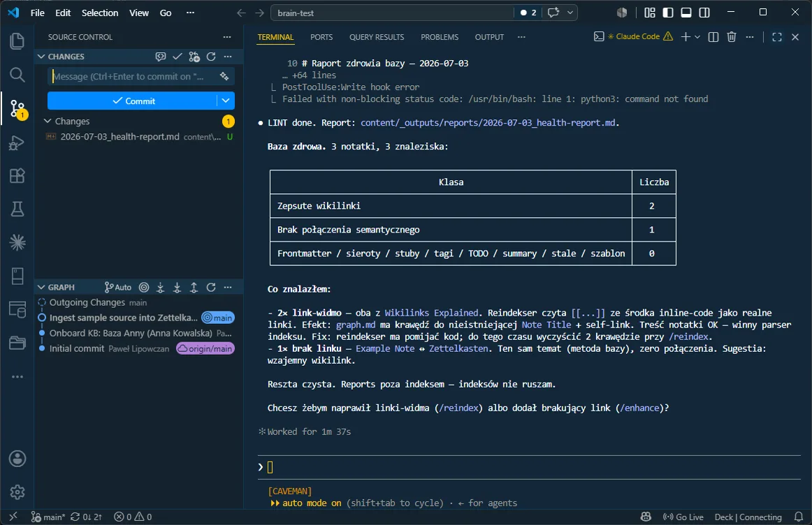Screen dimensions: 812x525
Task: Open the Commit button dropdown arrow
Action: point(226,101)
